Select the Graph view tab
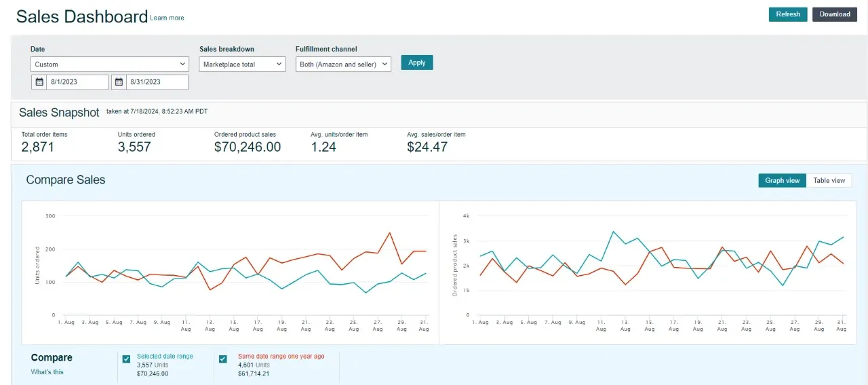This screenshot has height=385, width=868. (x=782, y=180)
